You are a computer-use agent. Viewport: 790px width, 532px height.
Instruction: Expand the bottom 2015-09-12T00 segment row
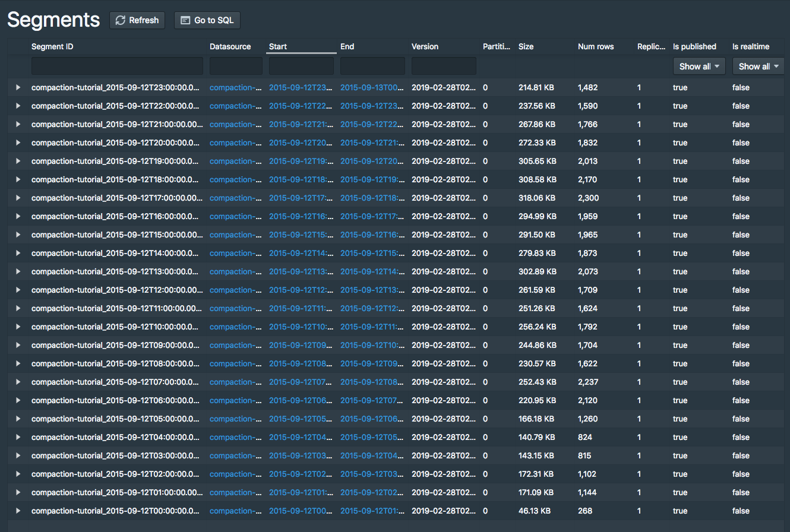tap(17, 511)
